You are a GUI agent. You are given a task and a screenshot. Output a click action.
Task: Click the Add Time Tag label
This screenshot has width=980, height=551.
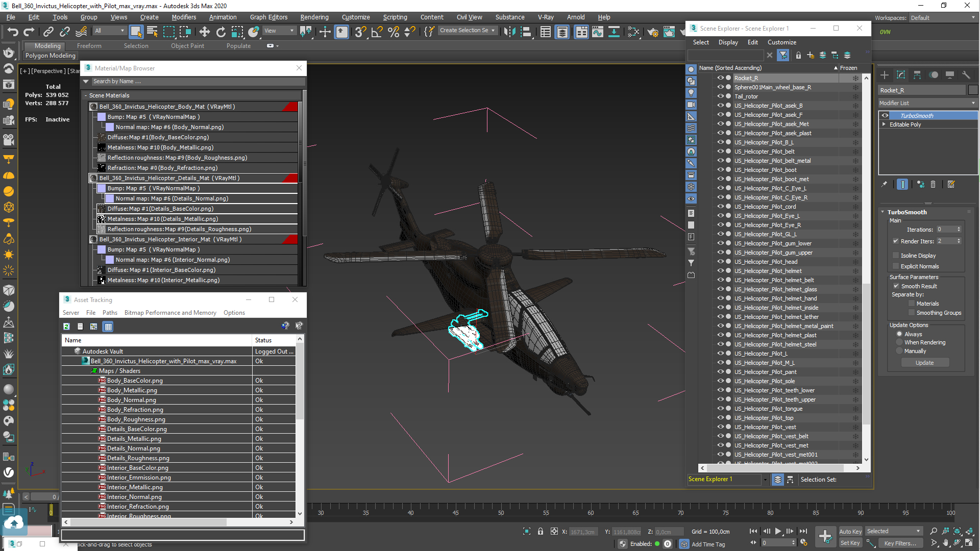click(x=708, y=544)
